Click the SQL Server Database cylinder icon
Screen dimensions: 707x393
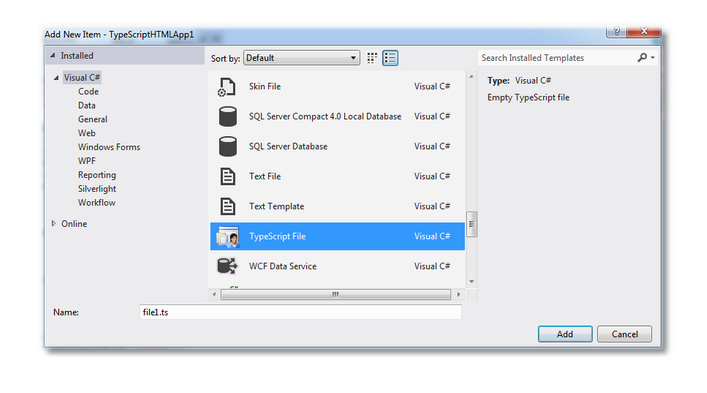tap(228, 146)
